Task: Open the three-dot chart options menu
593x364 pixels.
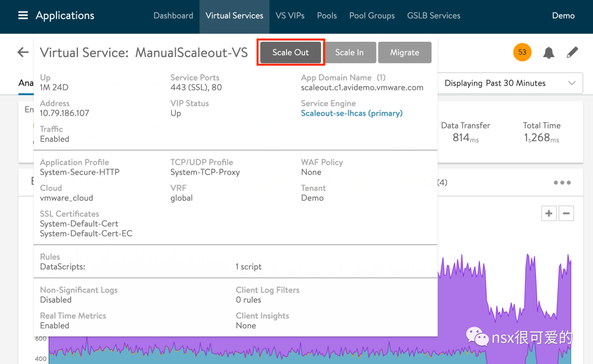Action: [x=562, y=183]
